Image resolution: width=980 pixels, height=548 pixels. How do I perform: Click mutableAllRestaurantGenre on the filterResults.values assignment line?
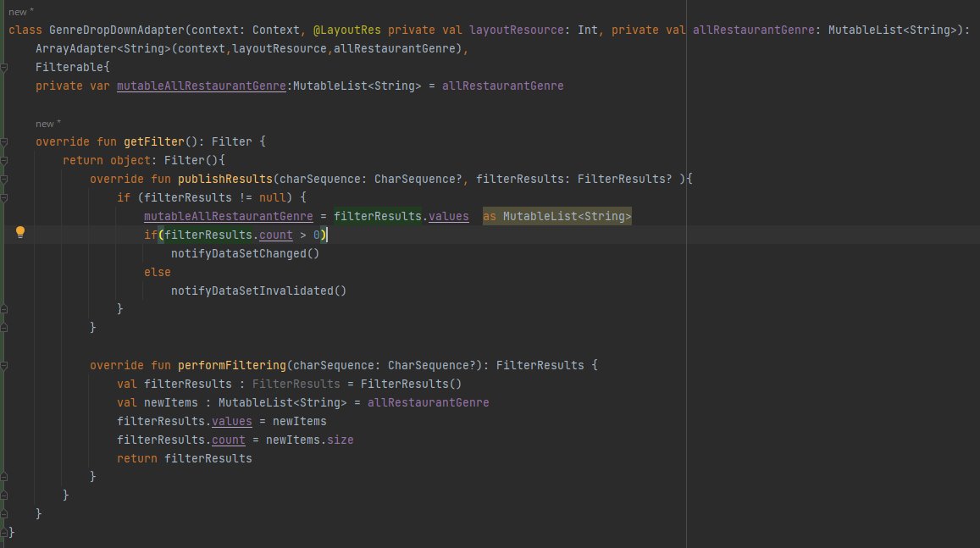(x=229, y=216)
